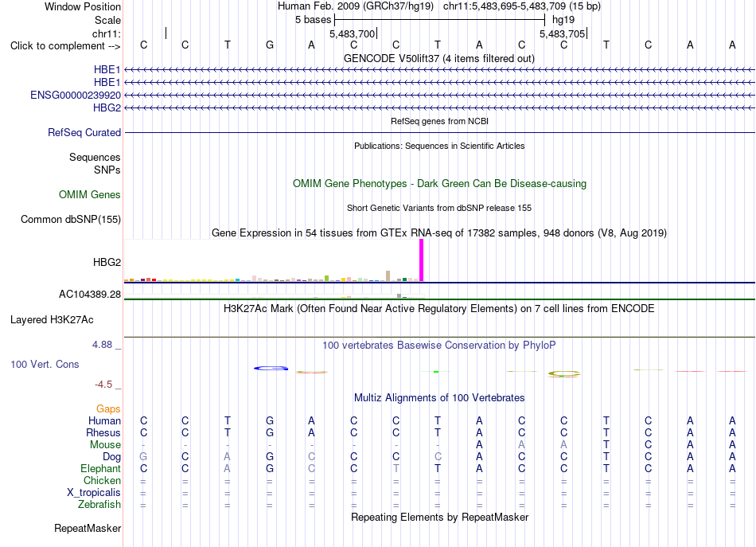
Task: Click the RepeatMasker track label
Action: click(x=88, y=528)
